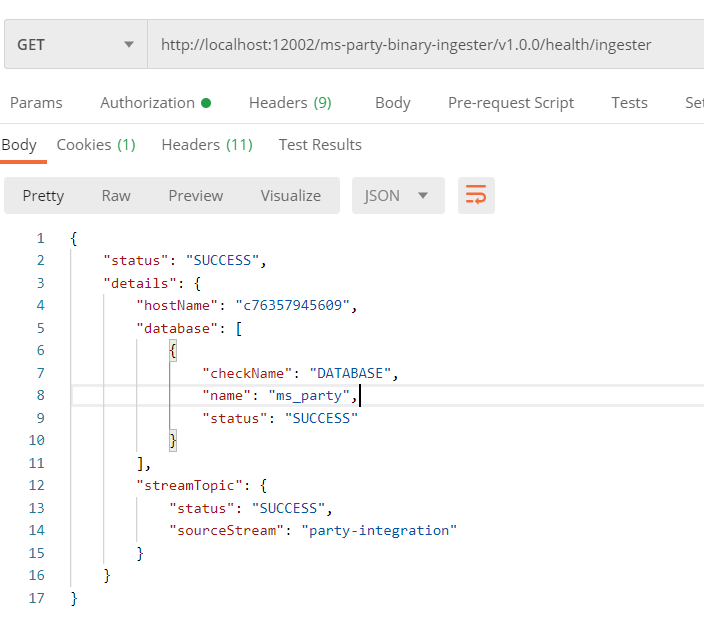Open the Pre-request Script tab
Screen dimensions: 704x621
510,103
